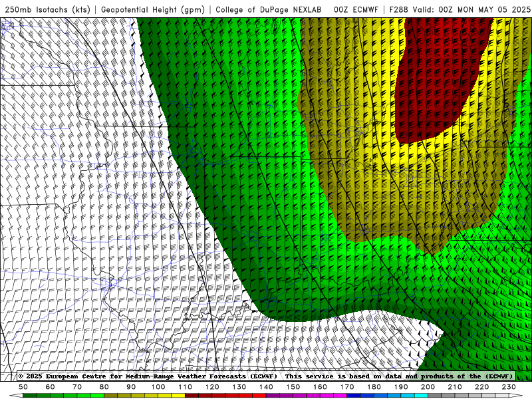Click the '250mb Isotachs (kts)' title text
Screen dimensions: 532x399
click(x=47, y=9)
